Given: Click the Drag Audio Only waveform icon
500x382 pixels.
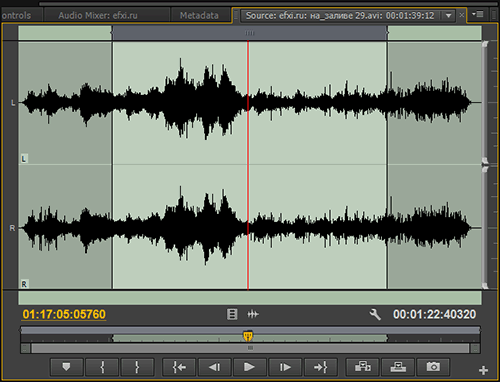Looking at the screenshot, I should 253,314.
